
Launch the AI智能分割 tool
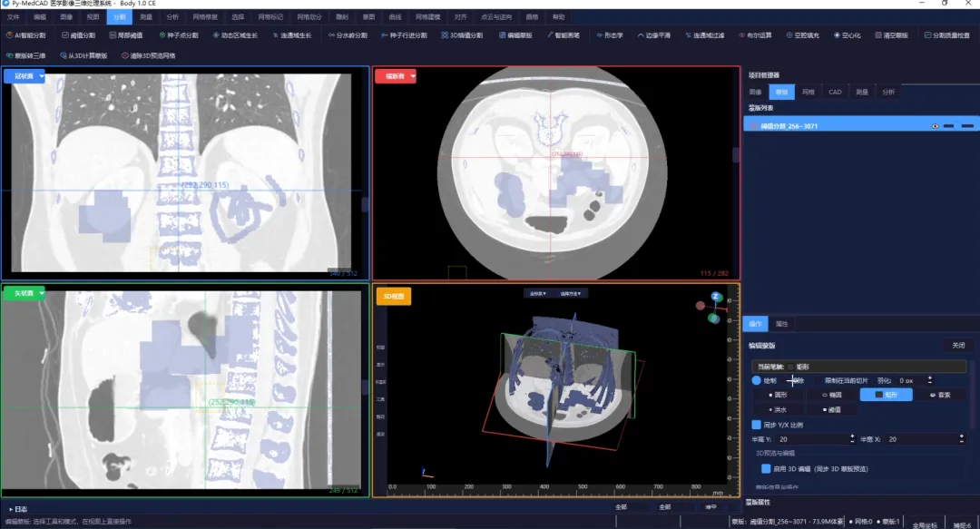pyautogui.click(x=25, y=35)
